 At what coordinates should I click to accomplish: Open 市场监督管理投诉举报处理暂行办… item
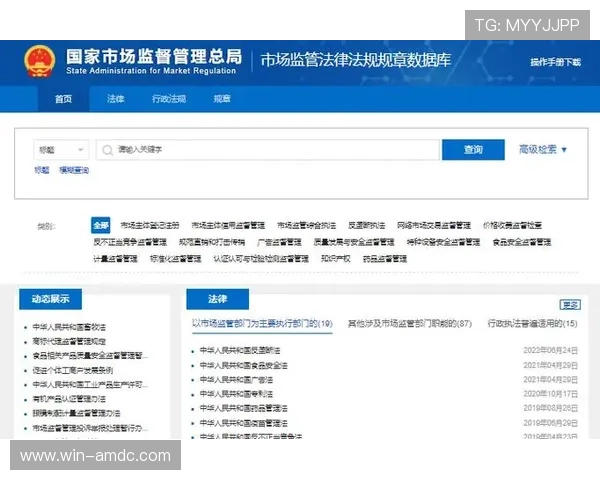(x=90, y=428)
